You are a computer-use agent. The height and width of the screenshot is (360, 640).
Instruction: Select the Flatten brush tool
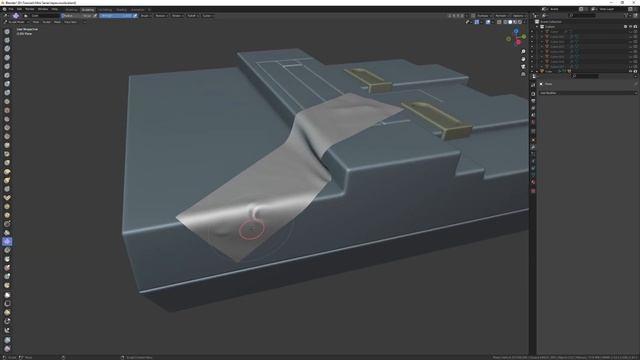pyautogui.click(x=7, y=119)
